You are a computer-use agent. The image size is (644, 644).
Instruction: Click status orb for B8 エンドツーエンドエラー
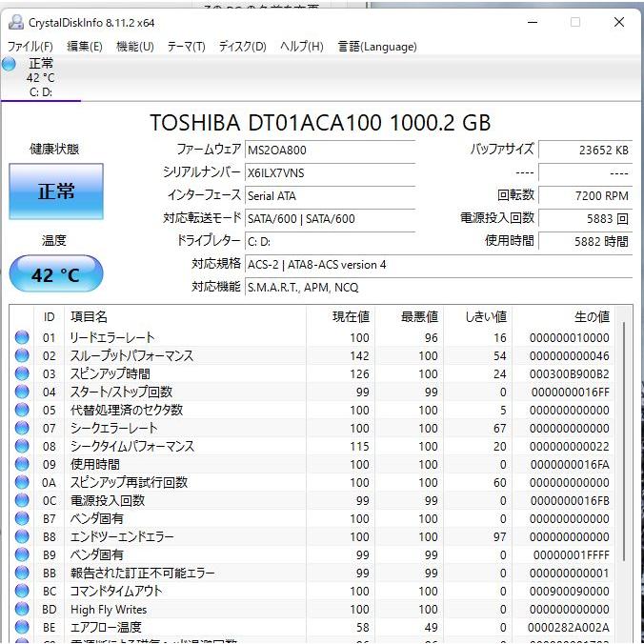pos(22,536)
